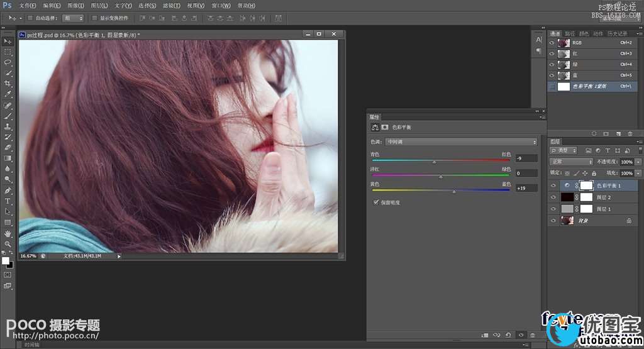Open the 色调 tone dropdown

click(x=461, y=142)
